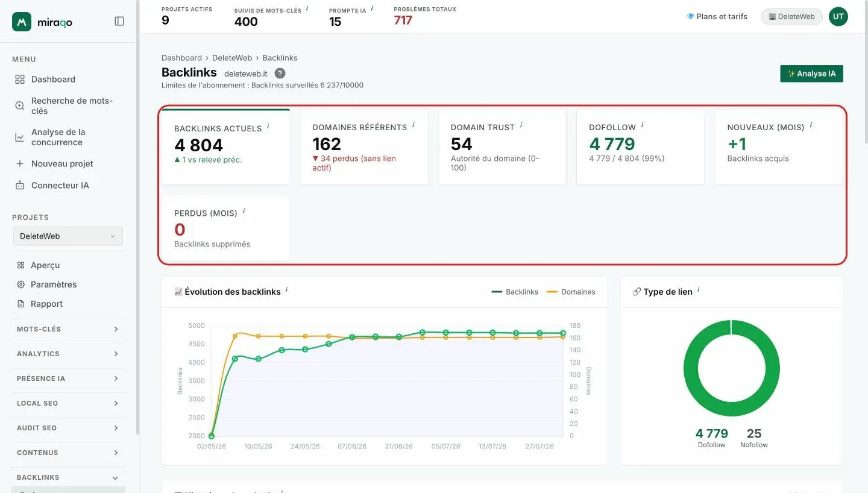868x493 pixels.
Task: Click the info icon beside Perdus (mois)
Action: 244,211
